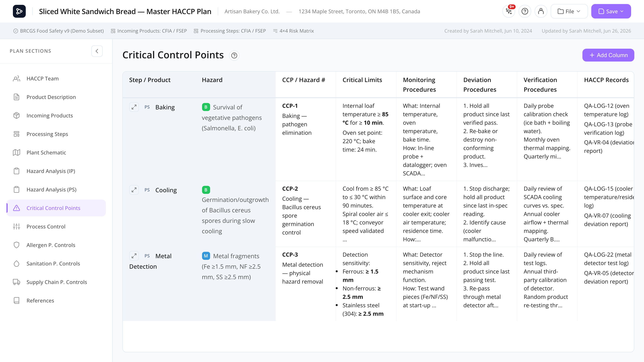
Task: Click the green B badge on Baking hazard
Action: (x=206, y=107)
